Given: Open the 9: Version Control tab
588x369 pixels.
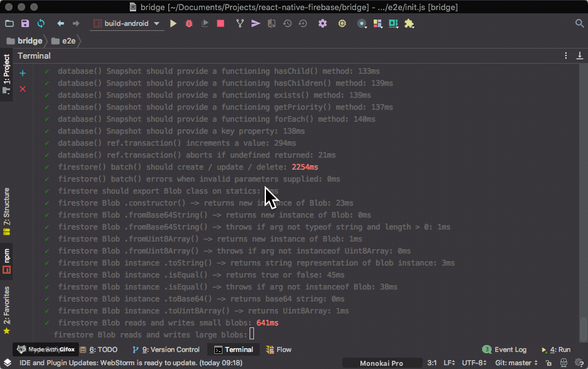Looking at the screenshot, I should pyautogui.click(x=166, y=349).
